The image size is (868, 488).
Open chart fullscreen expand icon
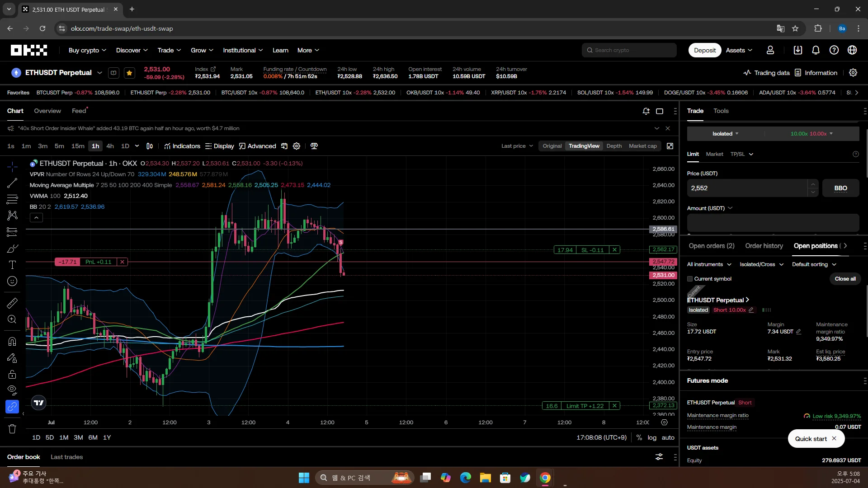click(670, 146)
